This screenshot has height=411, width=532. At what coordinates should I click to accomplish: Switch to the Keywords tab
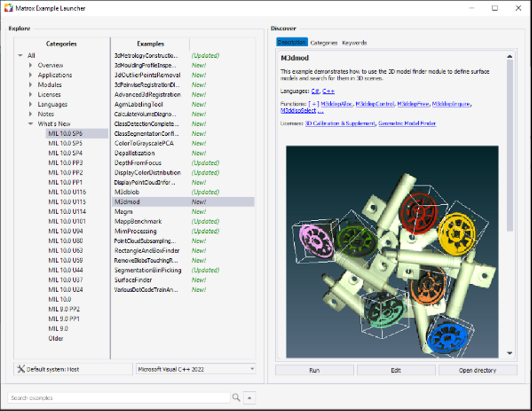354,43
